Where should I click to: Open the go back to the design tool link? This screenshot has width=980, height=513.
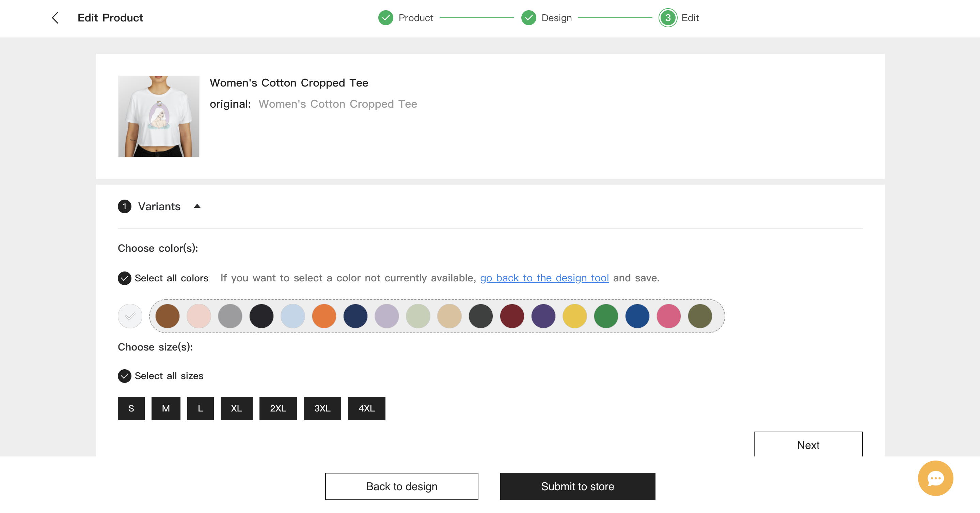pyautogui.click(x=544, y=278)
